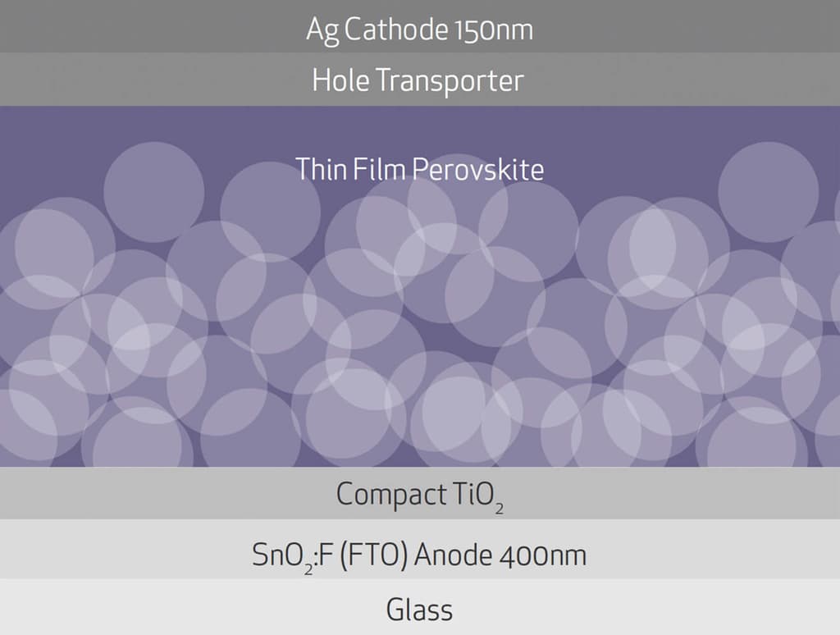Click the "150nm" thickness text
Image resolution: width=840 pixels, height=635 pixels.
(493, 30)
